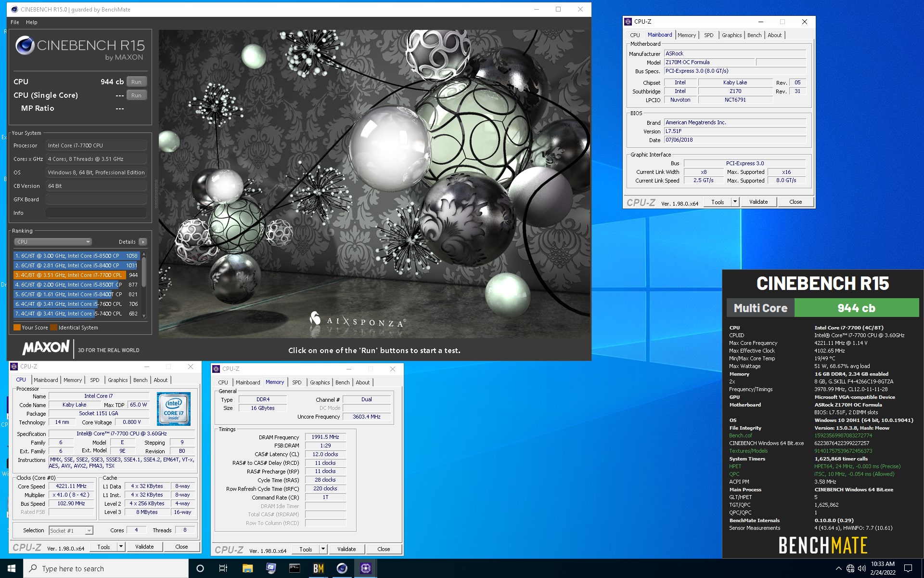924x578 pixels.
Task: Click Validate in Mainboard CPU-Z window
Action: 758,202
